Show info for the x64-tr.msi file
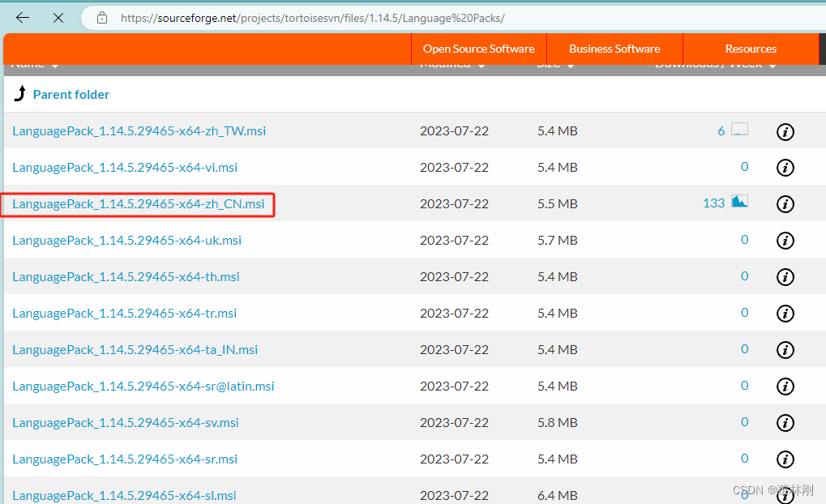This screenshot has width=826, height=504. [x=785, y=314]
